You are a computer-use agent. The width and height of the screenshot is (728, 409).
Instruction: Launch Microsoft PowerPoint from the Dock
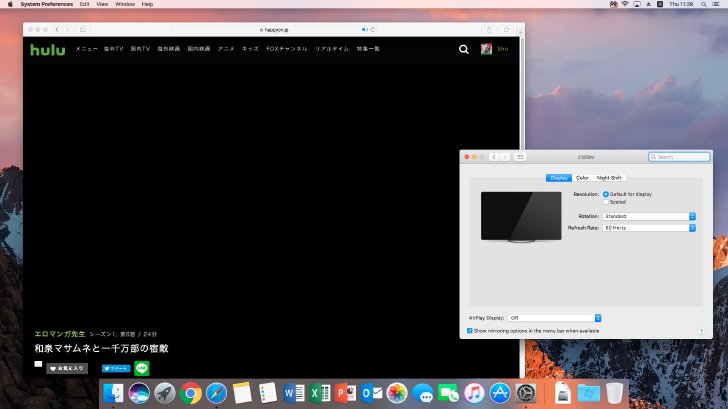pos(345,393)
